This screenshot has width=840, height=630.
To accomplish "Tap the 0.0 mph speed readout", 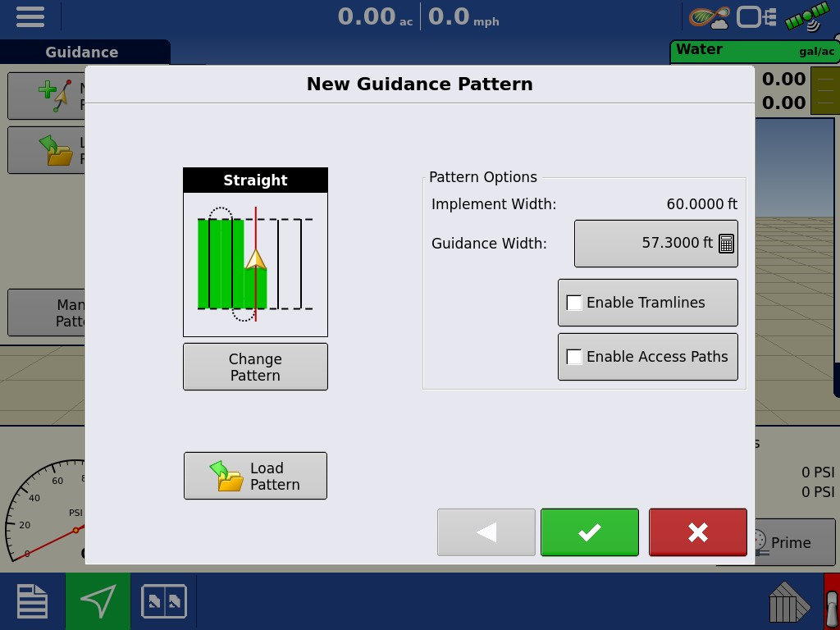I will (463, 17).
